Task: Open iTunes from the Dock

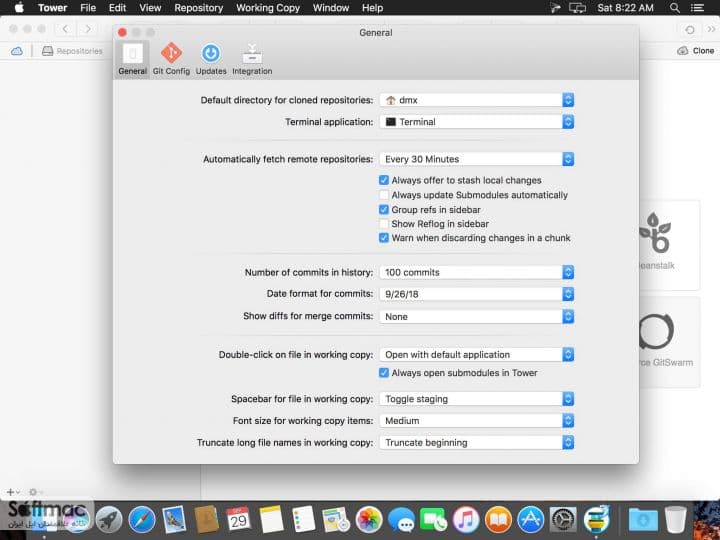Action: (x=466, y=519)
